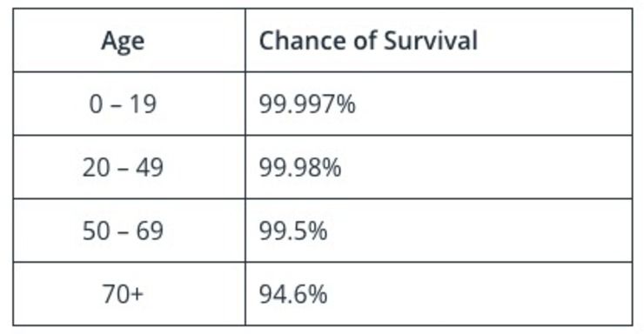Viewport: 644px width, 334px height.
Task: Click the plus sign after 70
Action: pyautogui.click(x=137, y=295)
